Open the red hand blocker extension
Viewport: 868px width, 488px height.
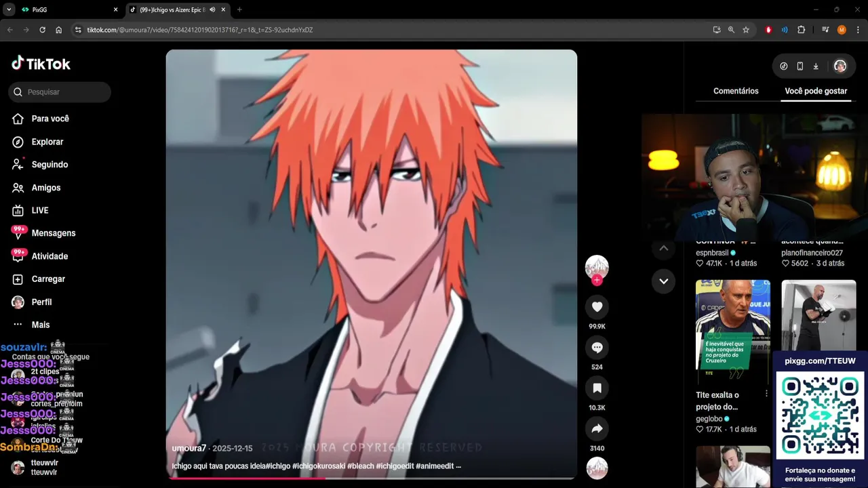(768, 30)
